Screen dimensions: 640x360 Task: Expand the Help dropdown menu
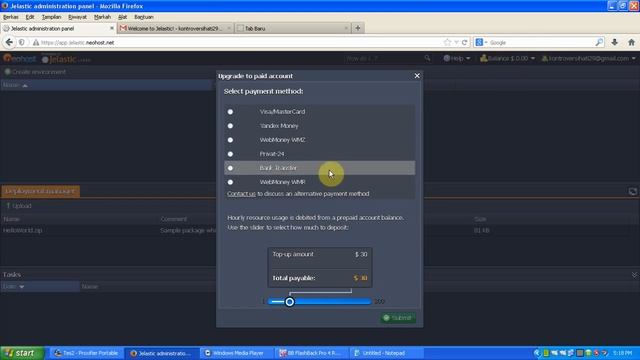pyautogui.click(x=457, y=58)
